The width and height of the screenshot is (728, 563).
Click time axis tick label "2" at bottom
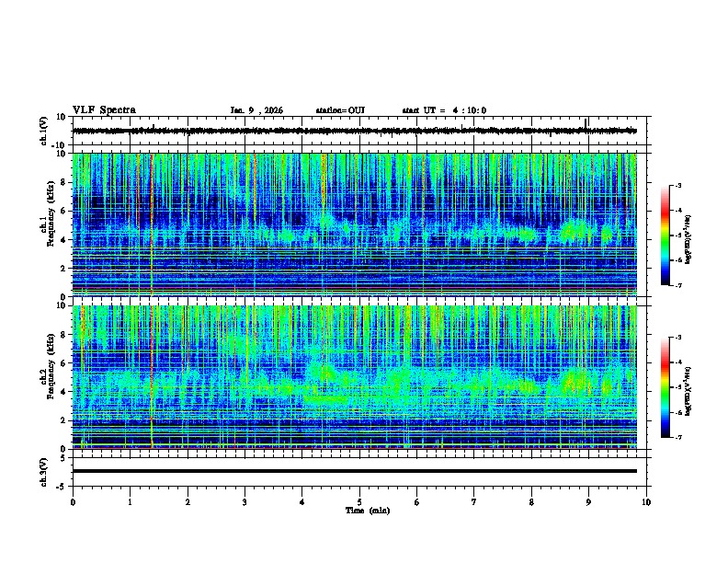point(188,502)
